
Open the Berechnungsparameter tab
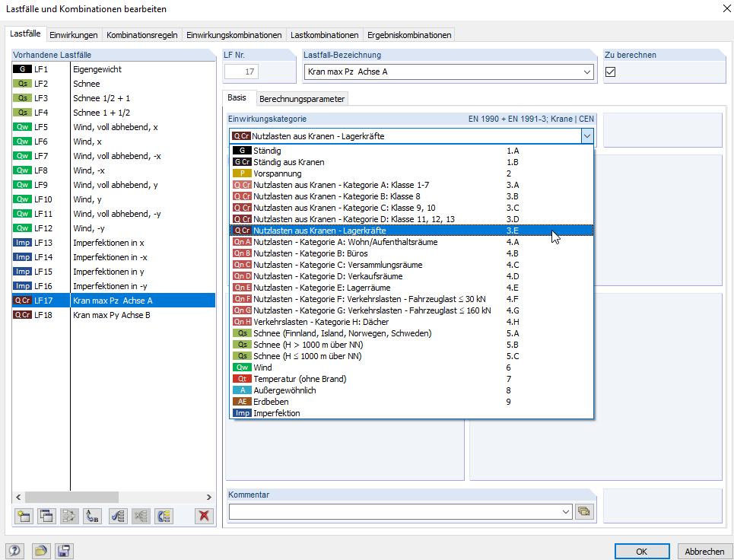tap(302, 99)
